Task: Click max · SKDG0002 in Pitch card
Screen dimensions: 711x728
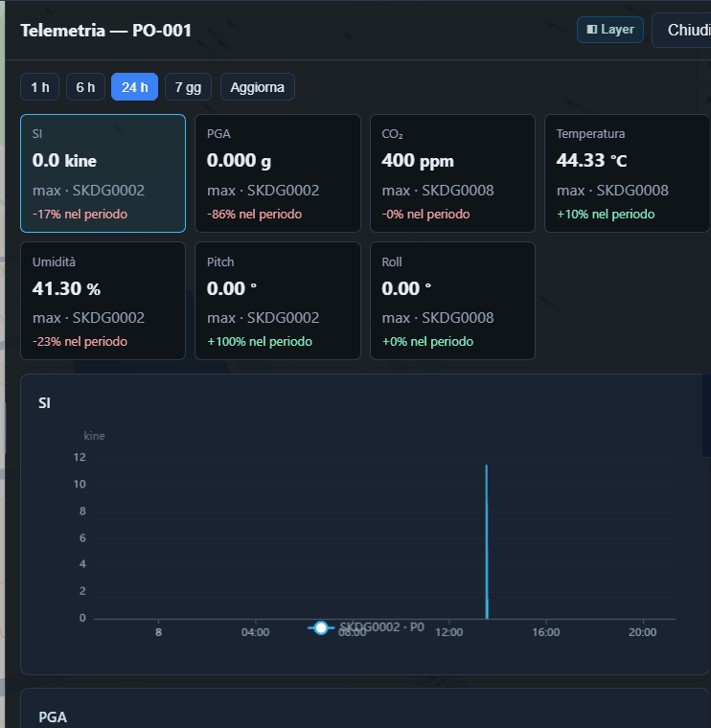Action: [264, 318]
